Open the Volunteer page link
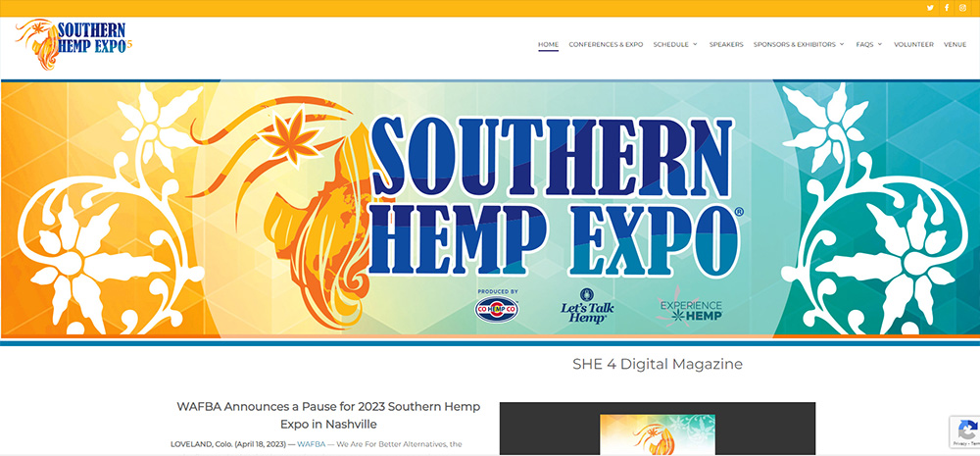The height and width of the screenshot is (456, 980). point(913,44)
